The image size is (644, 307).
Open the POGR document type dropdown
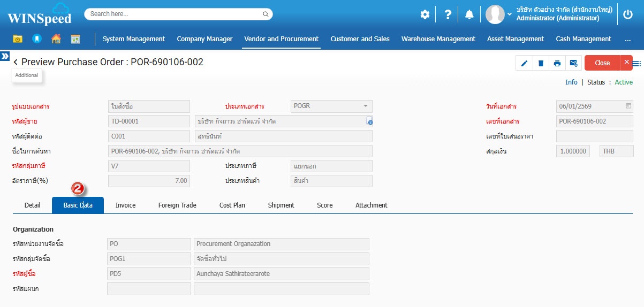[365, 106]
